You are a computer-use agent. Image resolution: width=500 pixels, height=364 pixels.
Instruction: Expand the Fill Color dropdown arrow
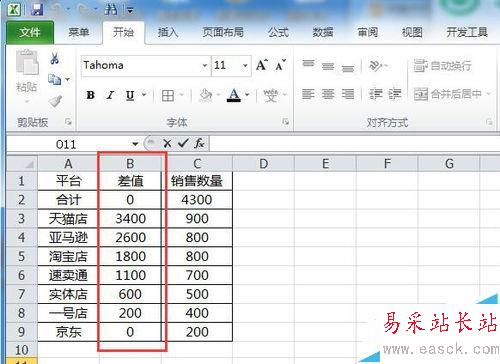[218, 95]
